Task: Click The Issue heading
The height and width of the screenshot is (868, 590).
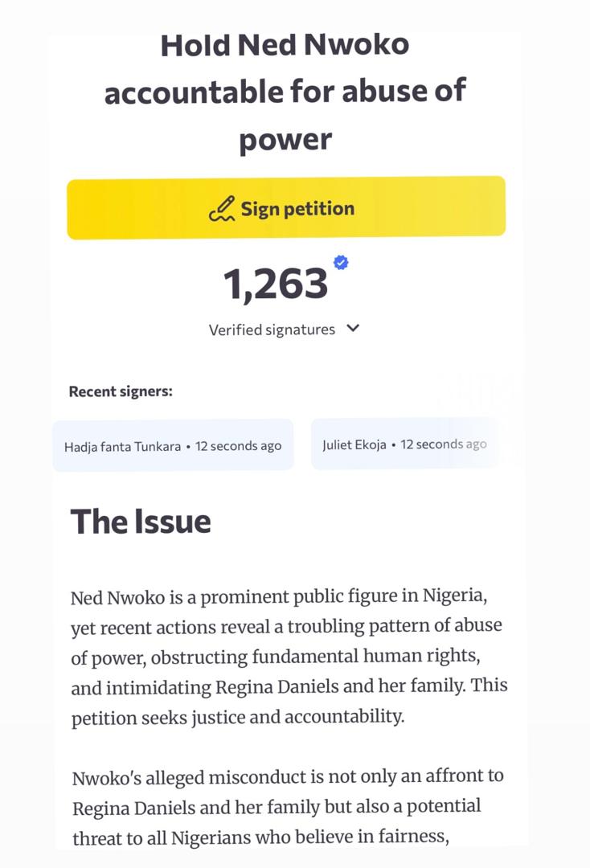Action: pyautogui.click(x=141, y=522)
